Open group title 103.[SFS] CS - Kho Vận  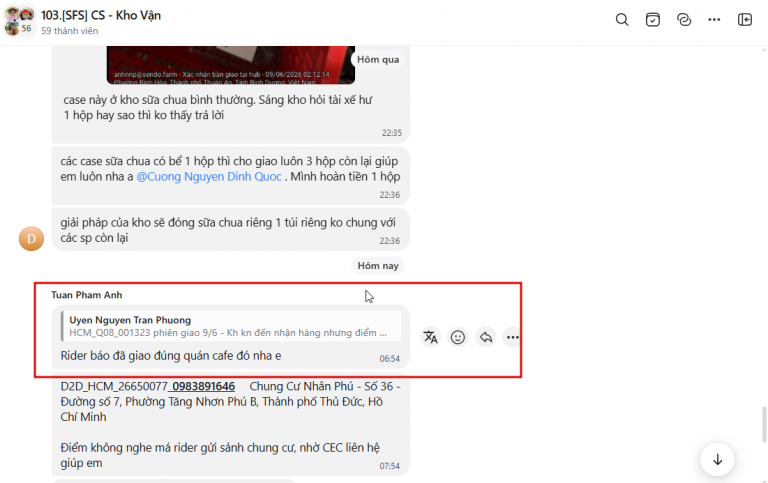pyautogui.click(x=101, y=15)
